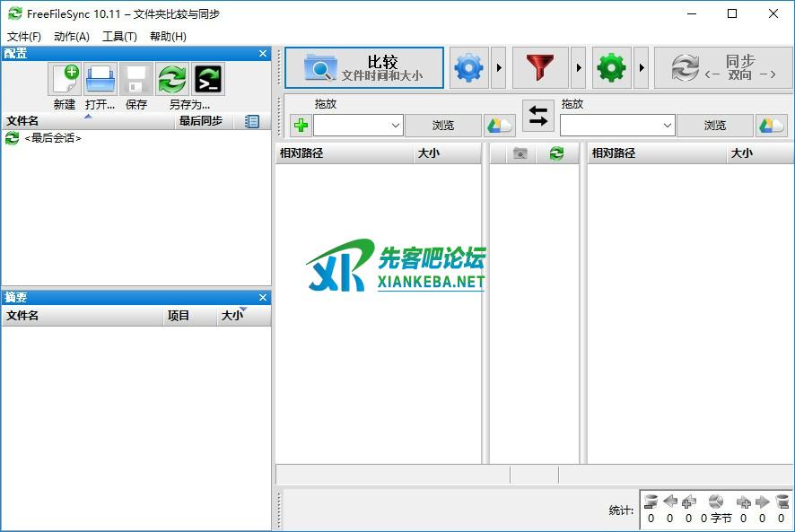This screenshot has width=795, height=532.
Task: Select the <最后会话> last session entry
Action: click(52, 138)
